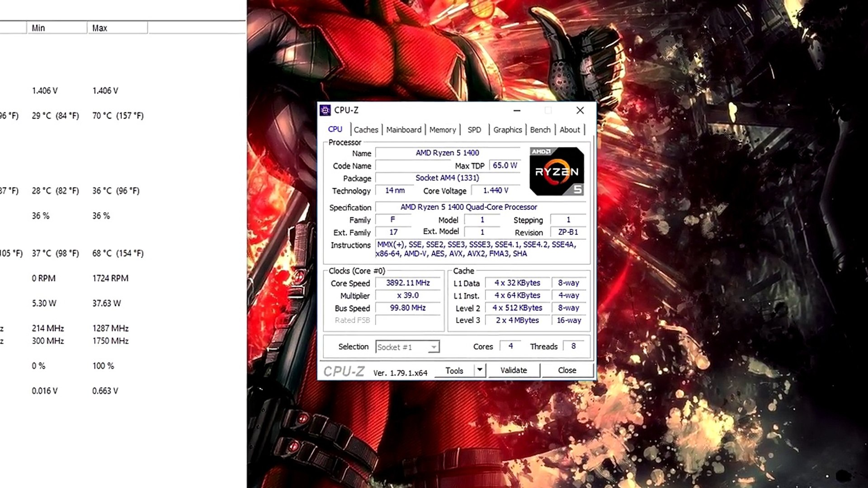Click the L1 Inst. value 4 x 64 KBytes
The width and height of the screenshot is (868, 488).
tap(517, 295)
